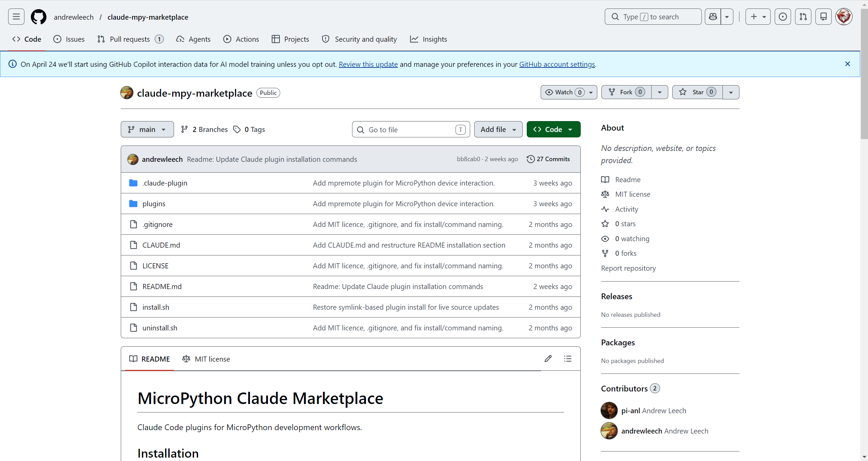
Task: Switch to the README tab below files
Action: pos(150,359)
